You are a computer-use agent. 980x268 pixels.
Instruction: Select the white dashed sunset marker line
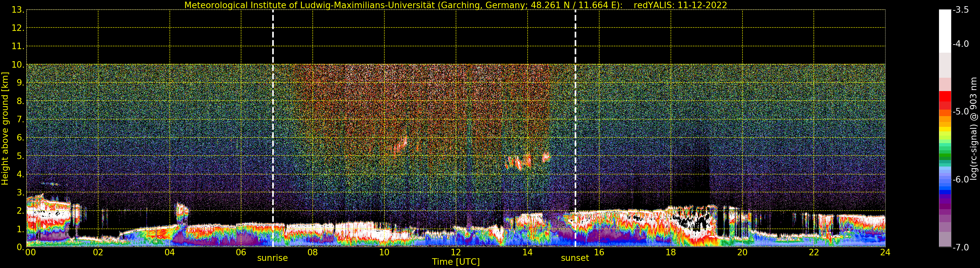point(575,128)
